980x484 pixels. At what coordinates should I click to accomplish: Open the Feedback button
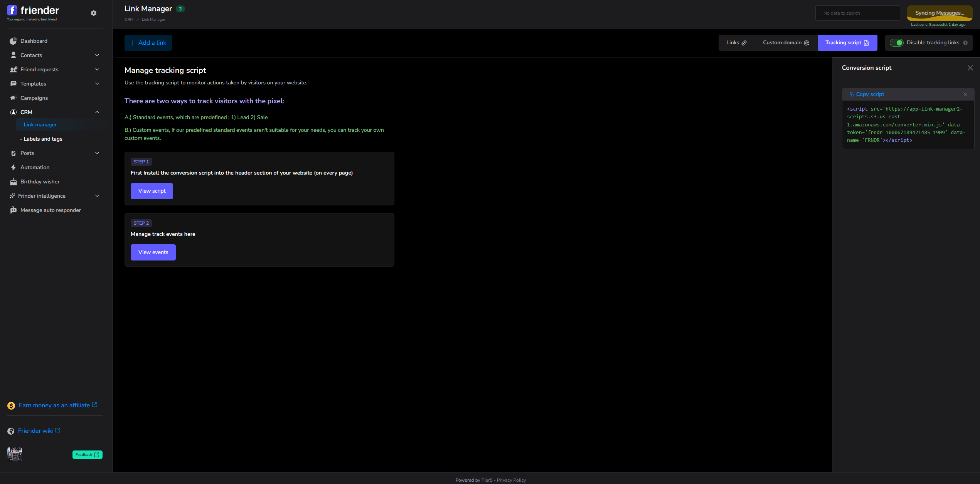(88, 455)
